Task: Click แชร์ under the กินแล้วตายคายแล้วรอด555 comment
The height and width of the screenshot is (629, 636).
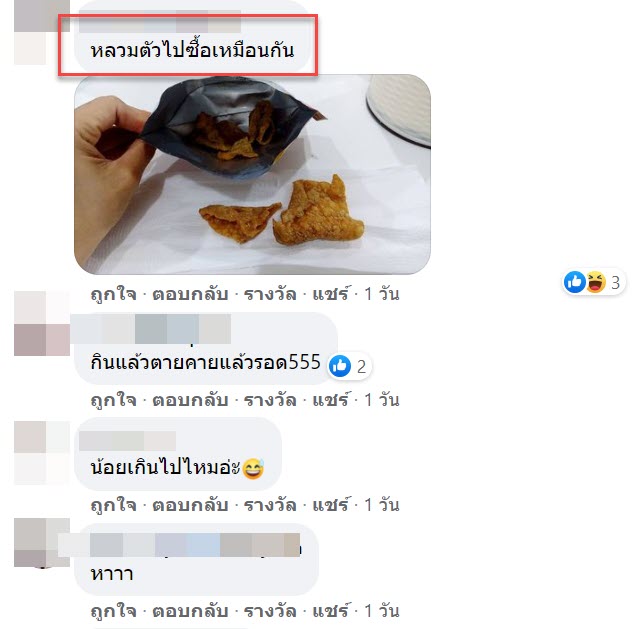Action: point(330,400)
